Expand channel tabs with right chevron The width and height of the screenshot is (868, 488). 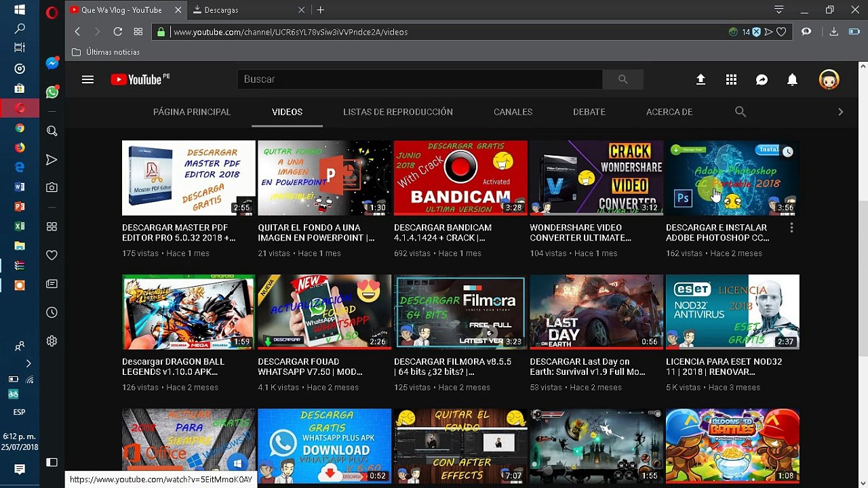pyautogui.click(x=840, y=112)
